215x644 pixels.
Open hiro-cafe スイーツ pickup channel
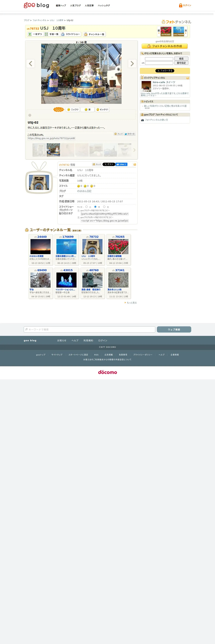(x=164, y=82)
